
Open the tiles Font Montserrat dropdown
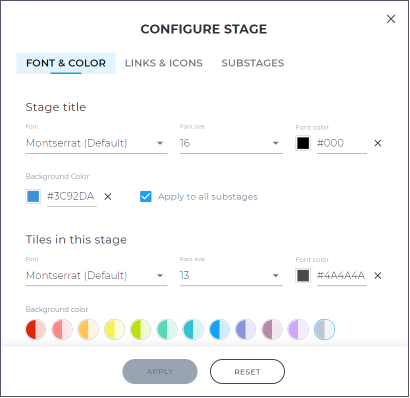point(96,276)
